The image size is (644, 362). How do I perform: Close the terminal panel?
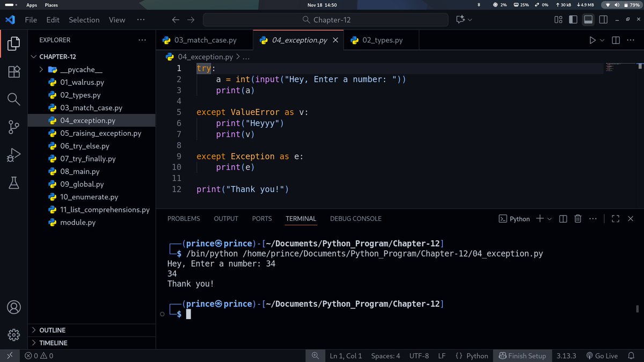pyautogui.click(x=631, y=219)
